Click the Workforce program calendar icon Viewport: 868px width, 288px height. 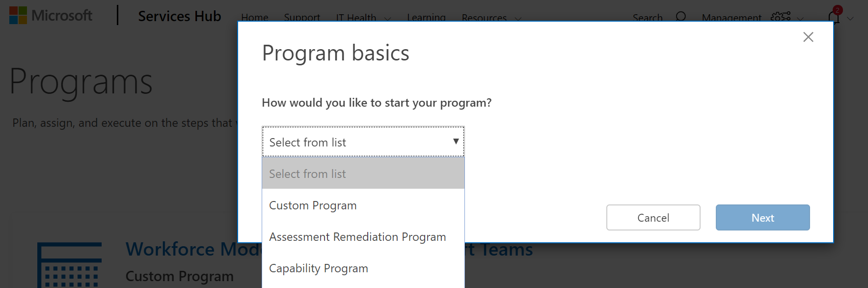70,265
